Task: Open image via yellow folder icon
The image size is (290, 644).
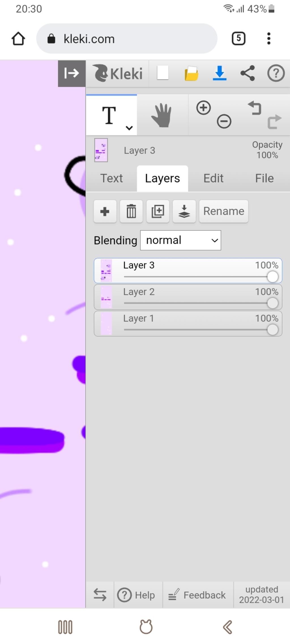Action: pos(191,73)
